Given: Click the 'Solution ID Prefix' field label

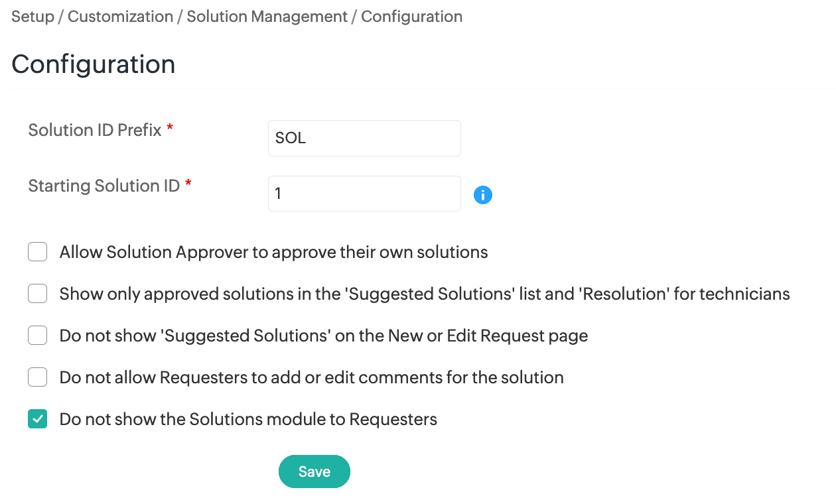Looking at the screenshot, I should tap(95, 130).
